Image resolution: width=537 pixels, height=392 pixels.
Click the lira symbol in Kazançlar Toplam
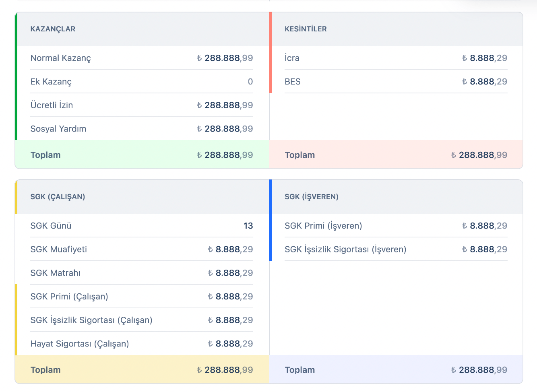(x=199, y=155)
